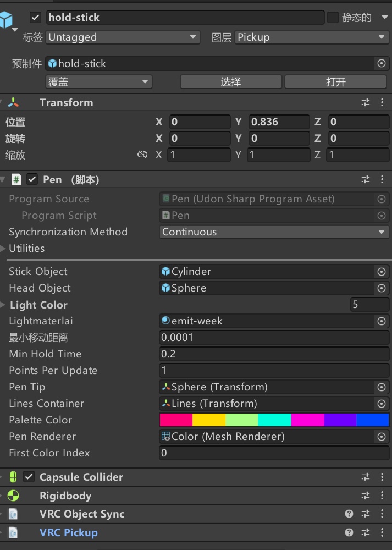Open Transform component preset settings icon
This screenshot has width=392, height=550.
click(366, 102)
